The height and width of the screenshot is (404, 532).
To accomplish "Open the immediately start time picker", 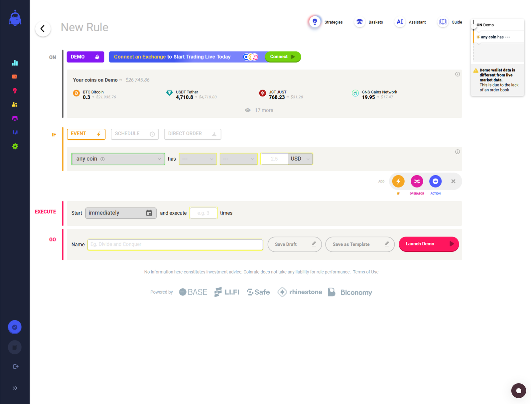I will click(x=121, y=213).
